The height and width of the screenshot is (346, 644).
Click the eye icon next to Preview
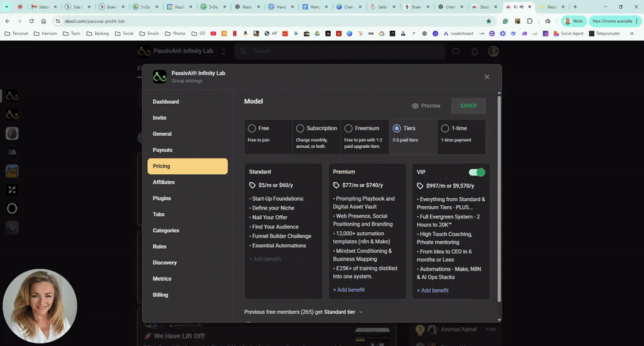point(415,106)
